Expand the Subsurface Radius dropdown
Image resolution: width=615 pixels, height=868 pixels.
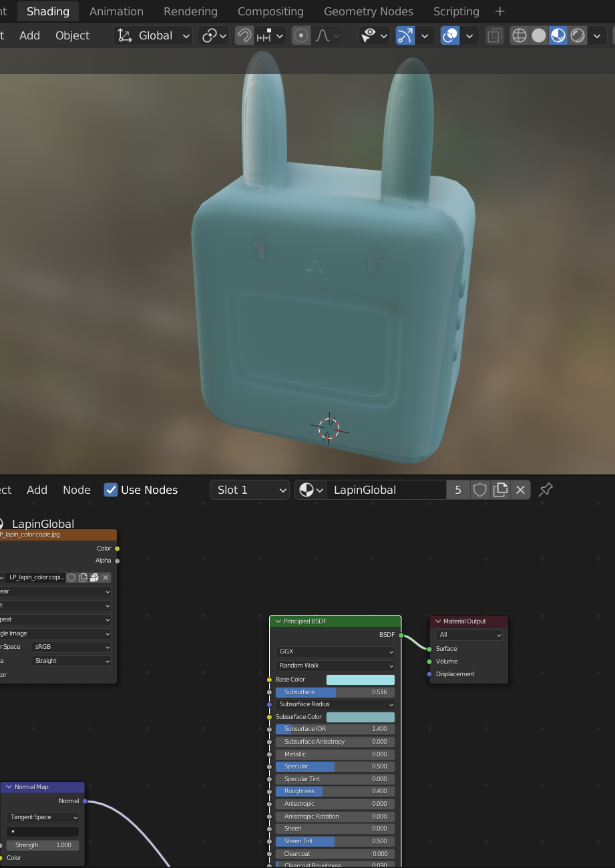pos(335,704)
